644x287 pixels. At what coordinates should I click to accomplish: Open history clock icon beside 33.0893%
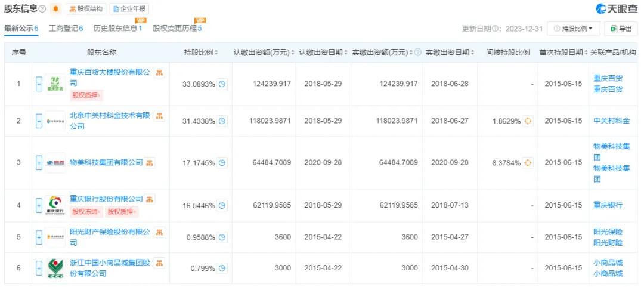point(222,84)
